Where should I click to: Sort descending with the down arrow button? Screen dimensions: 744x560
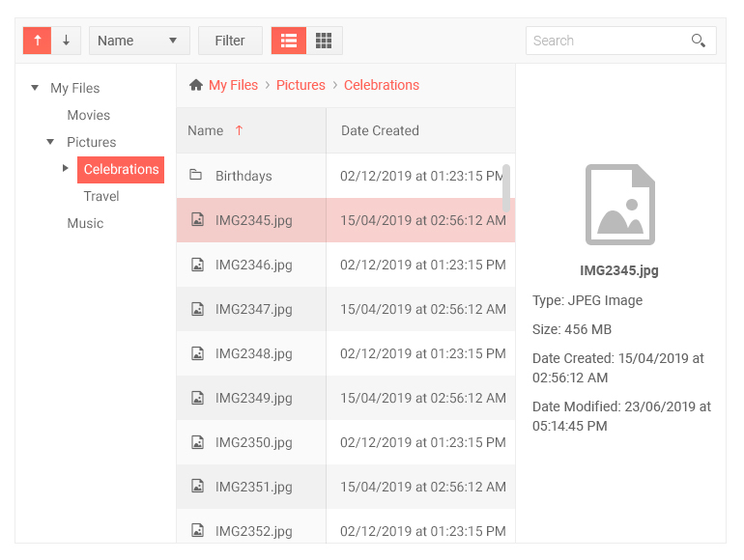(66, 41)
